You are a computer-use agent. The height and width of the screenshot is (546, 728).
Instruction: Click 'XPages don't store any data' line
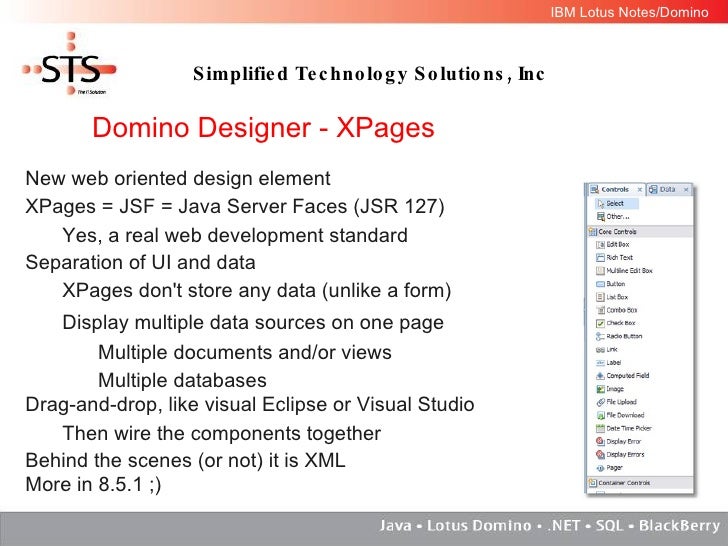tap(257, 291)
